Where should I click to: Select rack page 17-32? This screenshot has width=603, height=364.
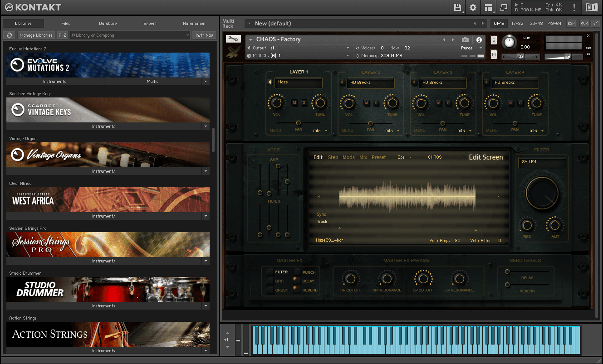coord(517,23)
